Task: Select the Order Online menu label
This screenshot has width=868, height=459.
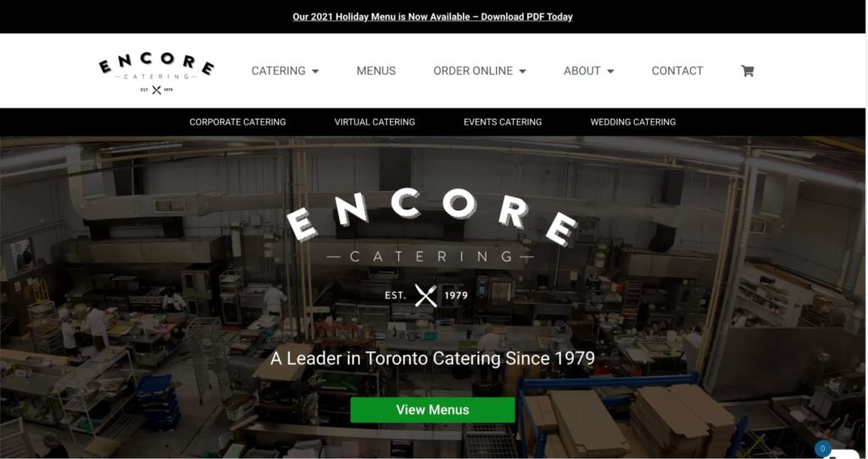Action: click(x=473, y=71)
